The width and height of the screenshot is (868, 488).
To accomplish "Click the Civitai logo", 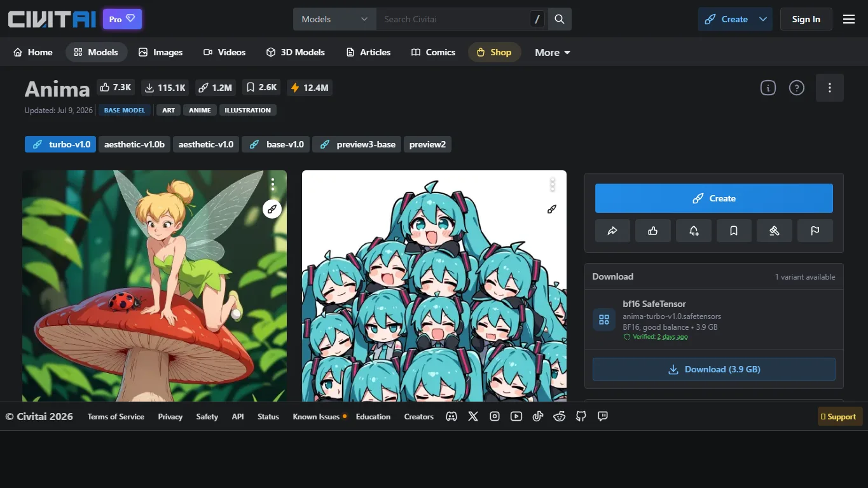I will pyautogui.click(x=52, y=19).
